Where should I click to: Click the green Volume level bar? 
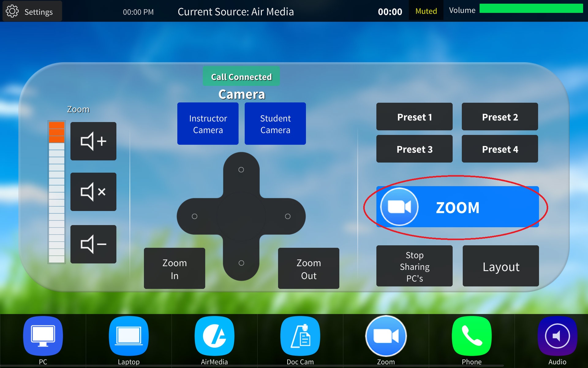(531, 8)
